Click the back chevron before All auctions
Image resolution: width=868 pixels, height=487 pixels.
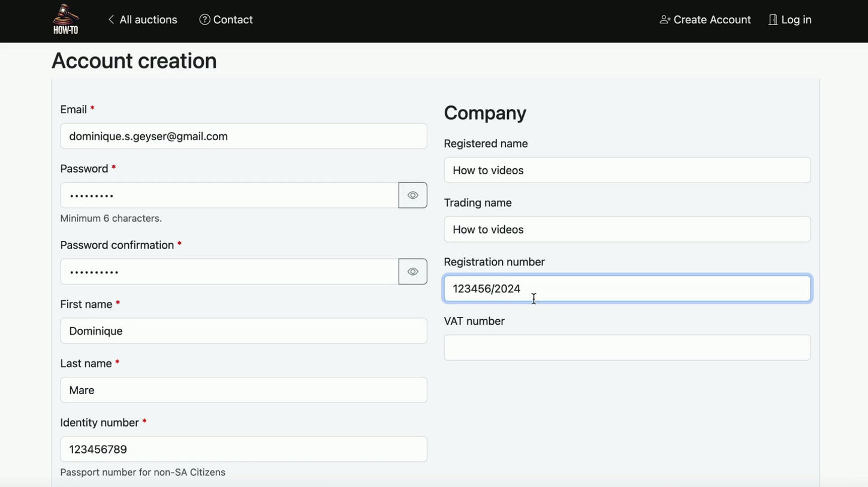click(x=110, y=19)
